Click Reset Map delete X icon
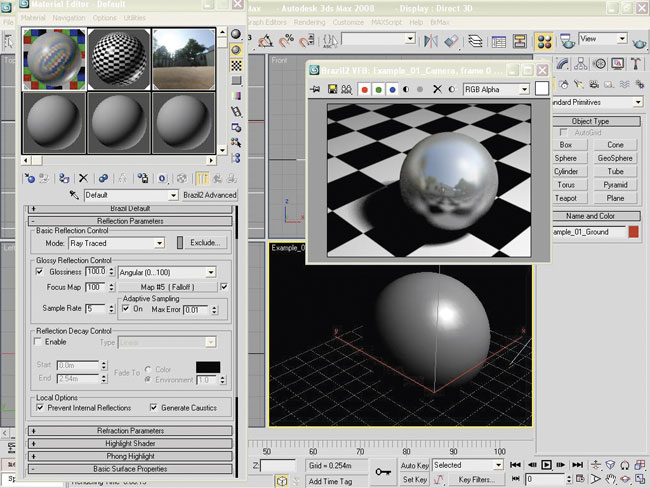650x488 pixels. 83,178
